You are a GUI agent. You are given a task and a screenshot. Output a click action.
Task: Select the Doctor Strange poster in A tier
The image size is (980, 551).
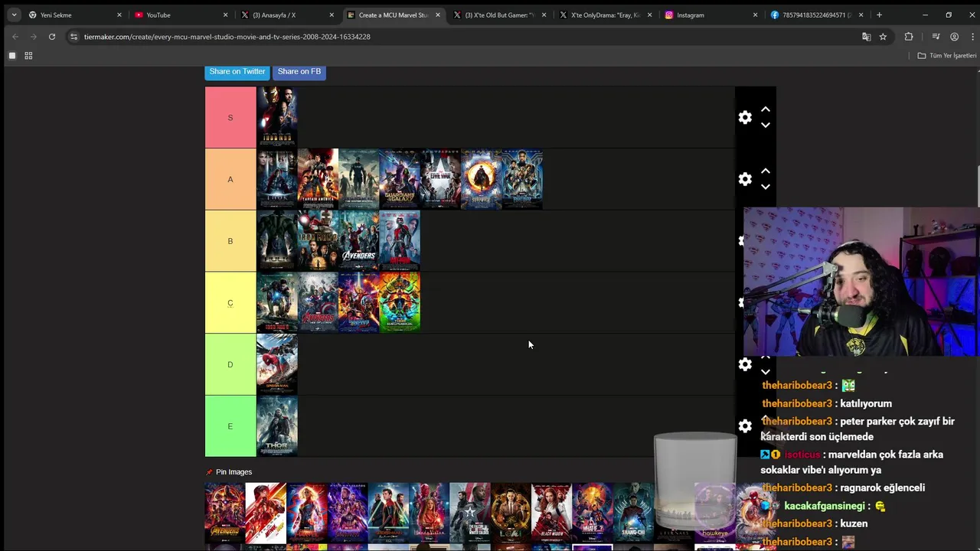[x=482, y=179]
